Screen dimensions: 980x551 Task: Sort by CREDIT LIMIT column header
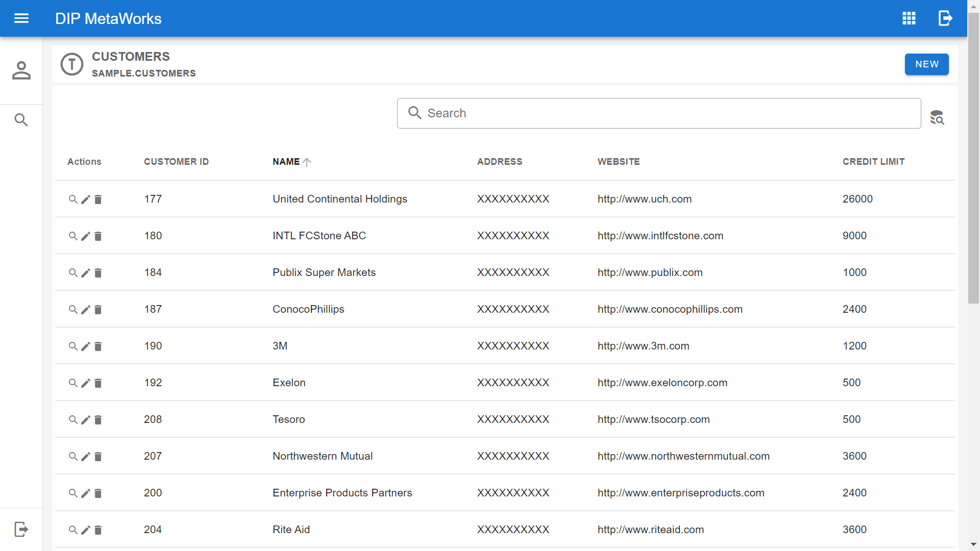pos(873,162)
